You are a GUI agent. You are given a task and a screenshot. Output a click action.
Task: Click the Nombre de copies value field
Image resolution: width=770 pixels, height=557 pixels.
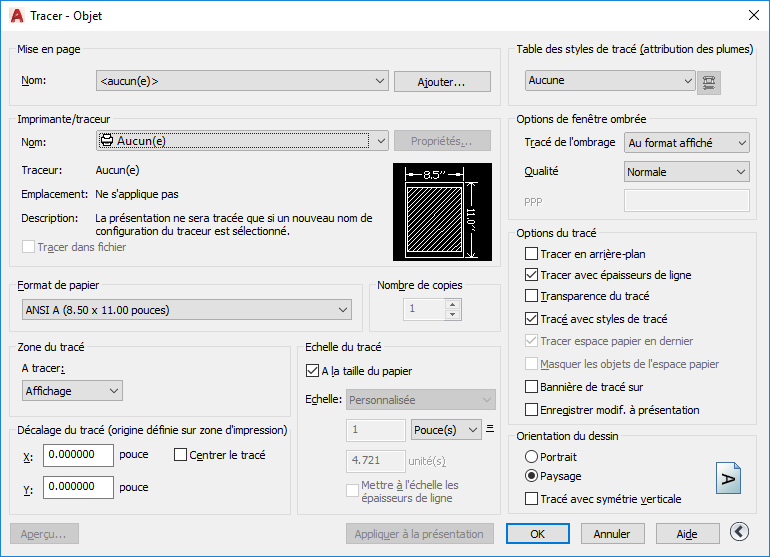point(424,309)
